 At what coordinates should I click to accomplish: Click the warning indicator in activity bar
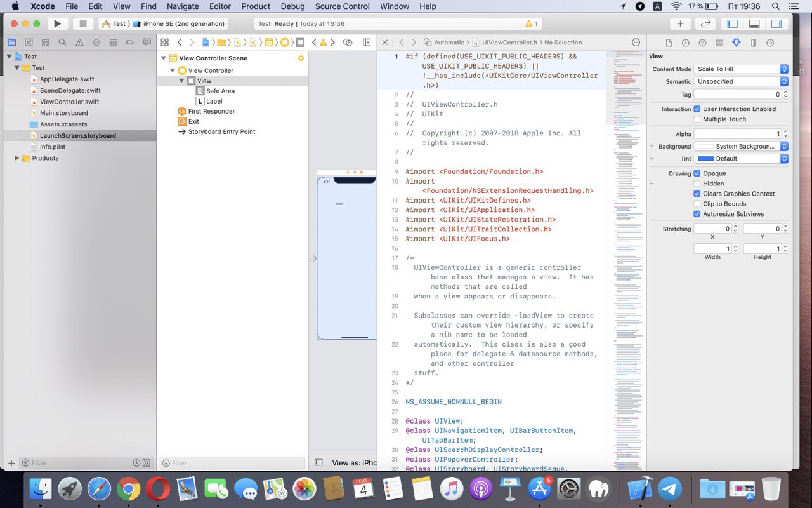click(x=532, y=24)
